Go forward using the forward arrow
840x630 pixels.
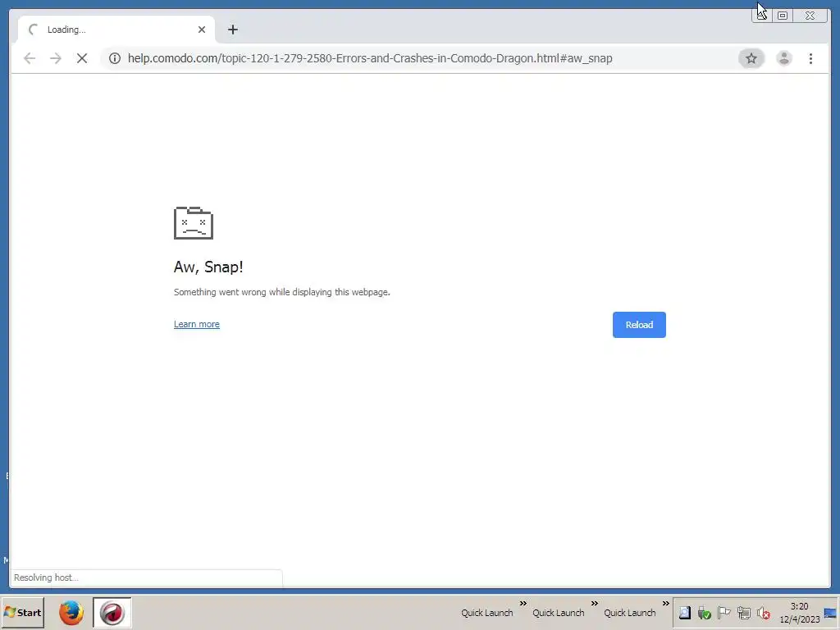(x=56, y=58)
